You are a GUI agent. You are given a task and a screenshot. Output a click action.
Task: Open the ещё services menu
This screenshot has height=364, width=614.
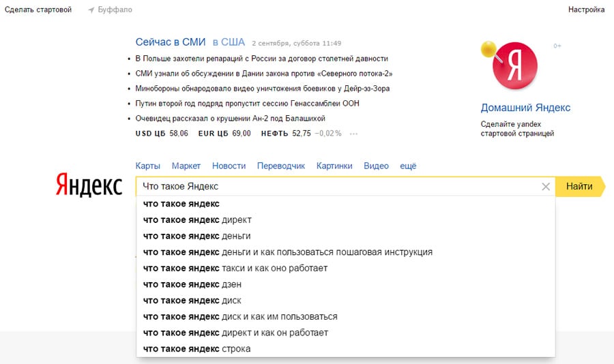tap(408, 166)
